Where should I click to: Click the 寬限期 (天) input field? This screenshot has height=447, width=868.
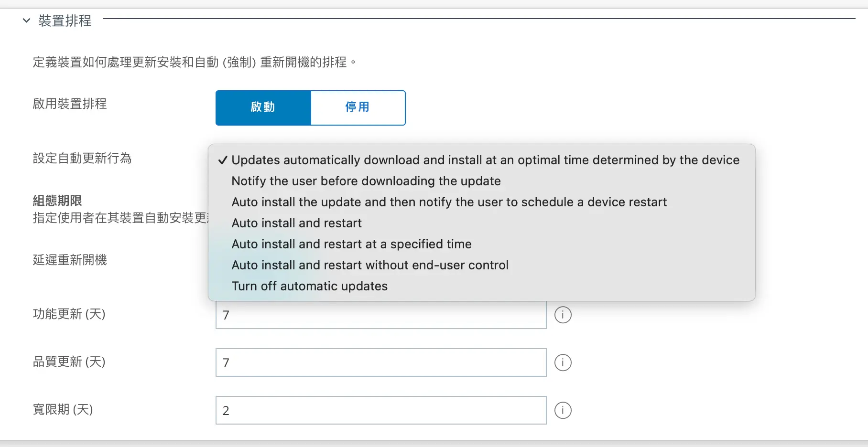coord(380,410)
